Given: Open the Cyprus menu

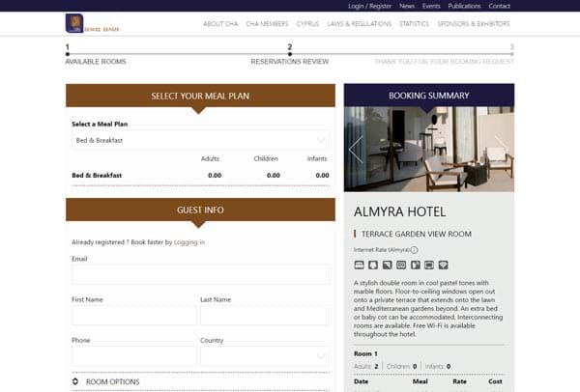Looking at the screenshot, I should pyautogui.click(x=307, y=24).
